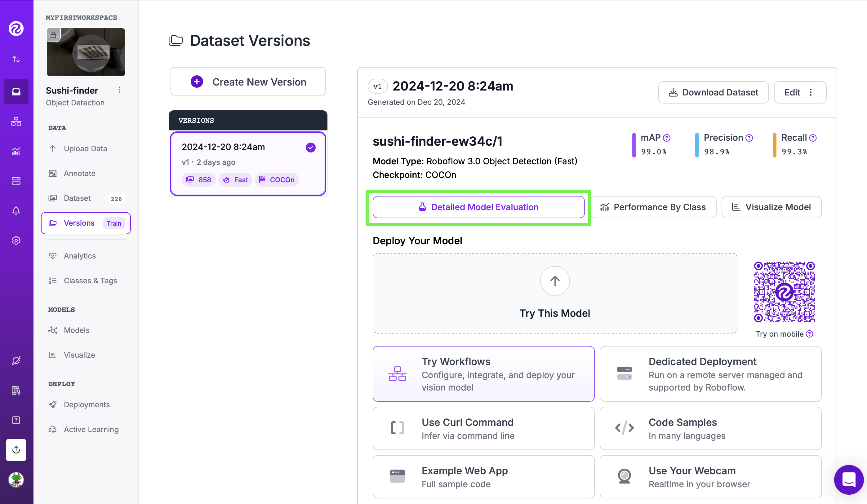
Task: Click the Try on mobile help icon
Action: (x=810, y=334)
